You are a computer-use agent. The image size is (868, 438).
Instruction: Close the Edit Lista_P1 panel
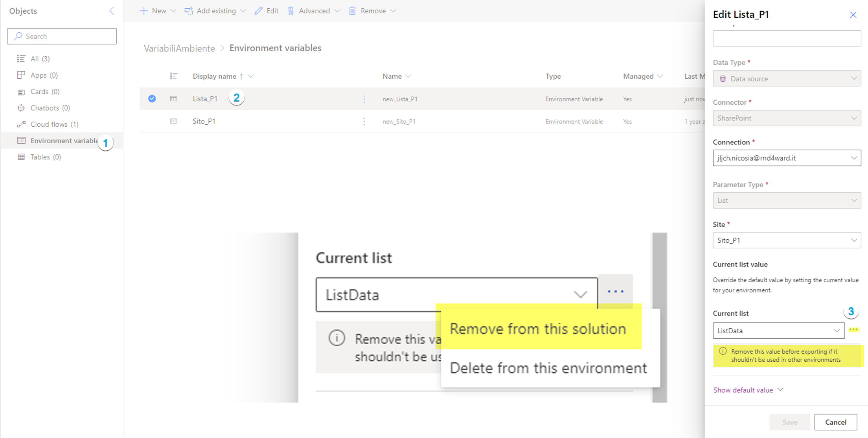point(853,15)
